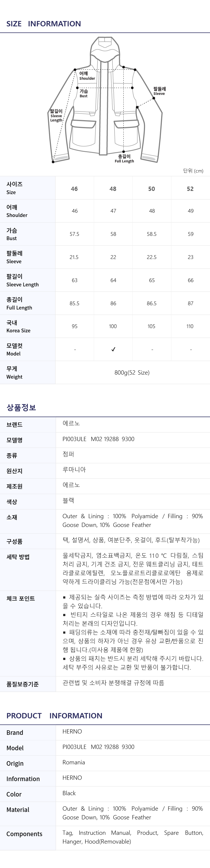Viewport: 210px width, 868px height.
Task: Click the model checkmark under size 48
Action: [114, 349]
